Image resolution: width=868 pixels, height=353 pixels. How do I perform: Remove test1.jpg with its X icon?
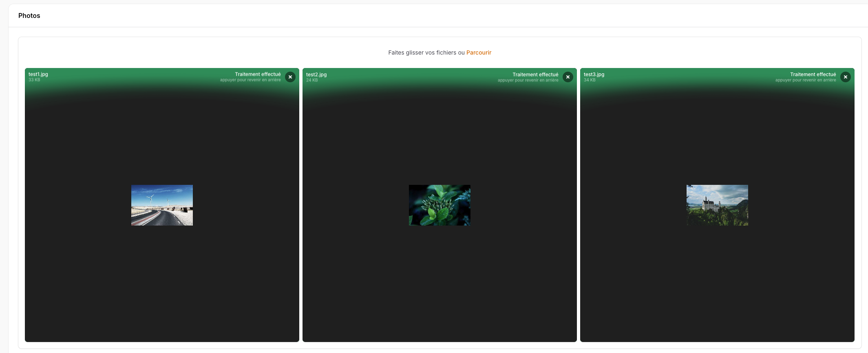pos(290,77)
